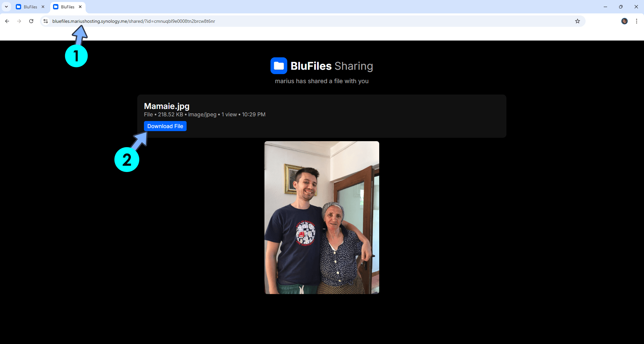Go back to the previous page
The width and height of the screenshot is (644, 344).
(x=7, y=21)
